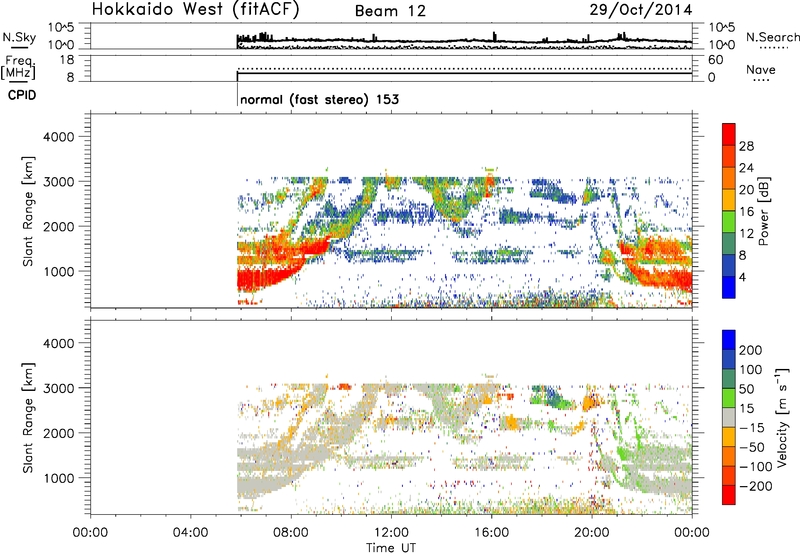The image size is (800, 554).
Task: Click the "60" Nave axis label
Action: click(x=715, y=60)
